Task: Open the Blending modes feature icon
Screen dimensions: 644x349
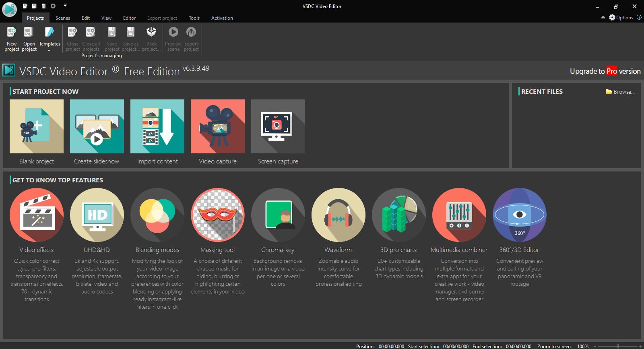Action: [157, 215]
